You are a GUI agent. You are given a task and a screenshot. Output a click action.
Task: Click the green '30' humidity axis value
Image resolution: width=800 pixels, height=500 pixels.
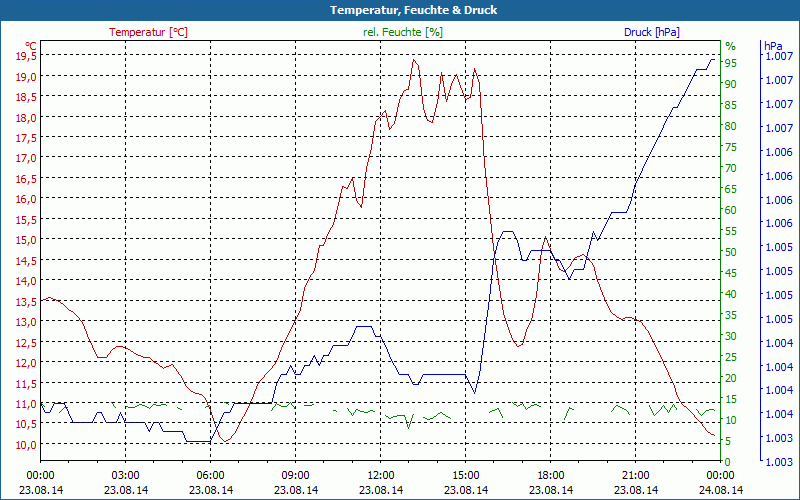pyautogui.click(x=731, y=336)
